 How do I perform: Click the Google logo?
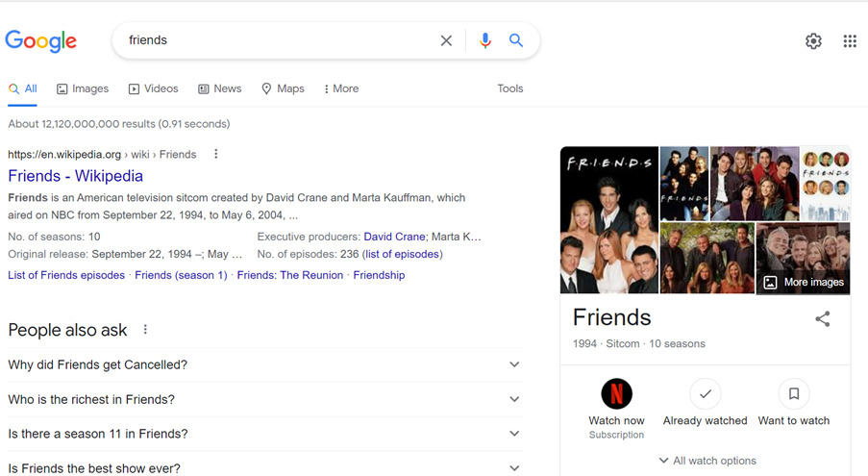click(41, 41)
